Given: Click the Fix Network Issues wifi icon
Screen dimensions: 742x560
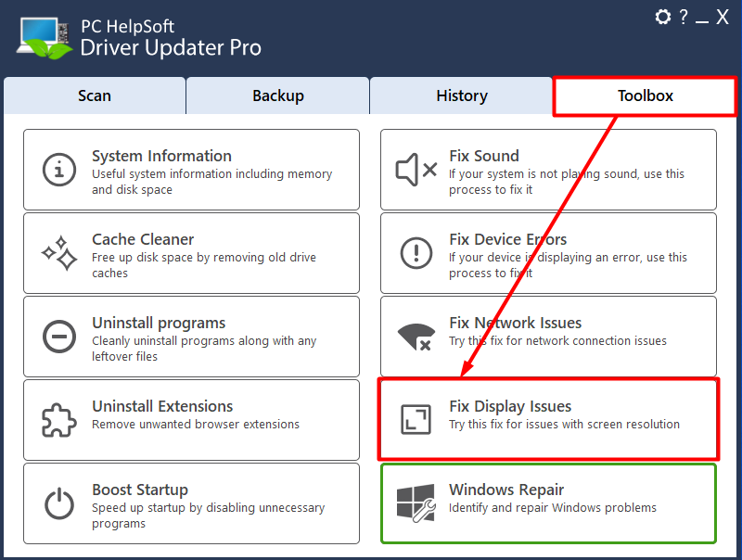Looking at the screenshot, I should coord(416,337).
